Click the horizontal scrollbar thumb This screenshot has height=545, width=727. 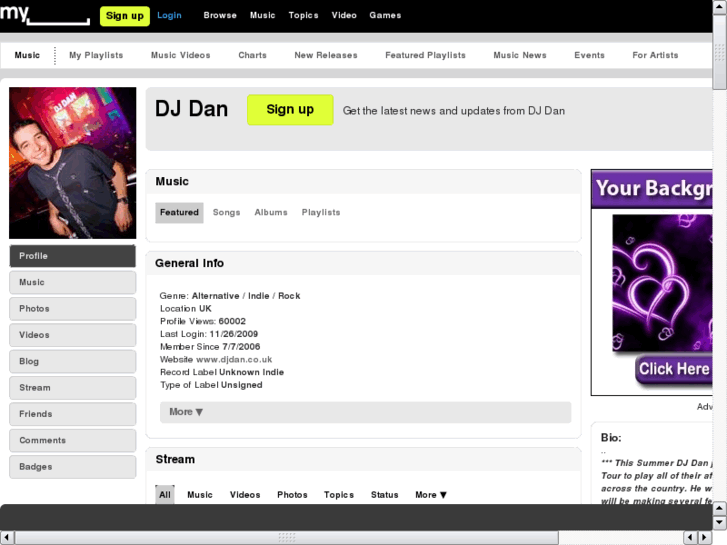tap(287, 538)
